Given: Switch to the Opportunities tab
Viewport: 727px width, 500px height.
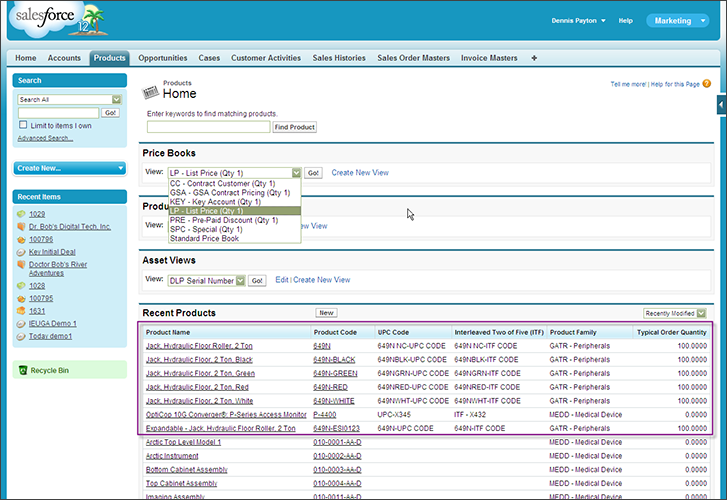Looking at the screenshot, I should [x=163, y=58].
